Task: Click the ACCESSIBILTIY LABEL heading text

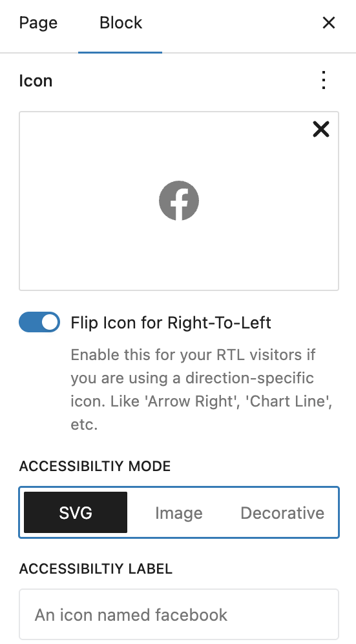Action: pyautogui.click(x=96, y=569)
